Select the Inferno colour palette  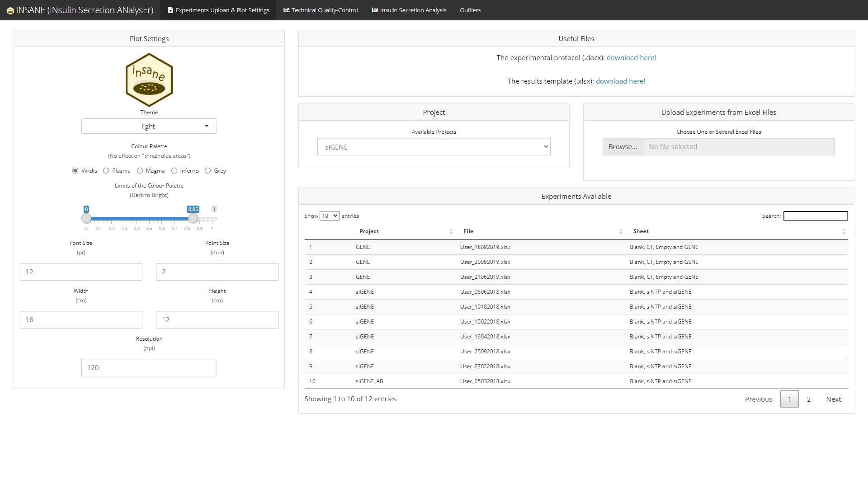[175, 171]
